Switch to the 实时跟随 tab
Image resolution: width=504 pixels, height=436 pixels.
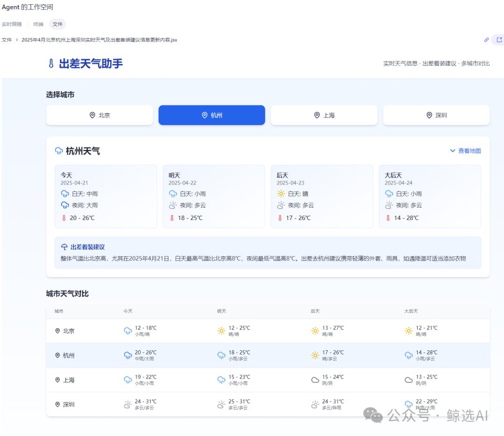pos(13,24)
